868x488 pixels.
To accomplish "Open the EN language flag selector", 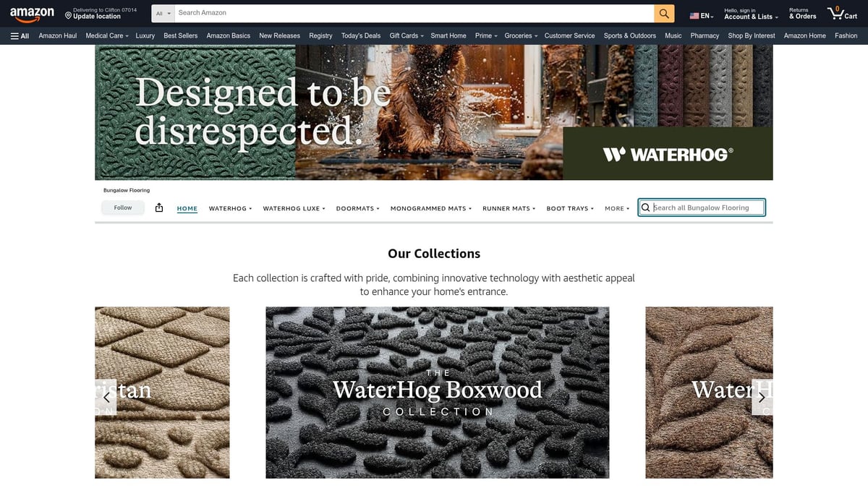I will coord(702,16).
